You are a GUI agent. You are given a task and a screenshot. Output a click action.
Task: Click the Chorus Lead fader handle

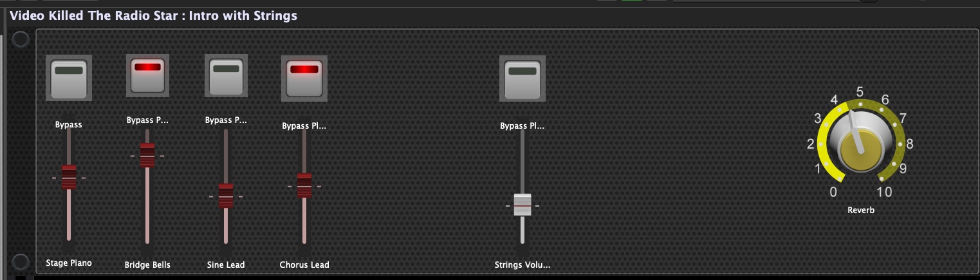pos(304,185)
